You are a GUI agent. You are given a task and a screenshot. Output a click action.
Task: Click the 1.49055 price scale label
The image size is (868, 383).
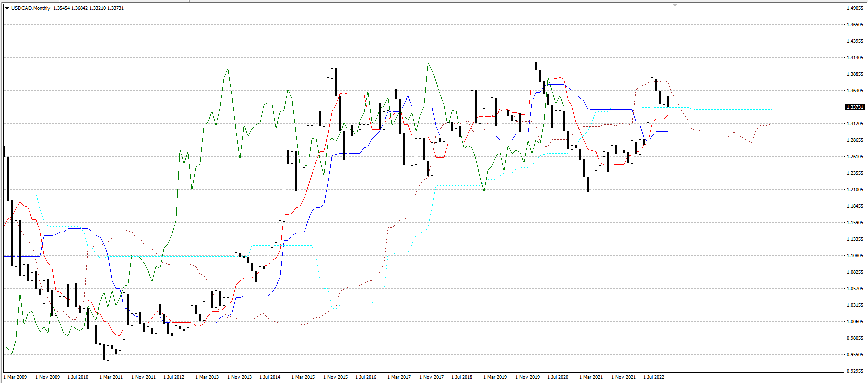[x=855, y=8]
